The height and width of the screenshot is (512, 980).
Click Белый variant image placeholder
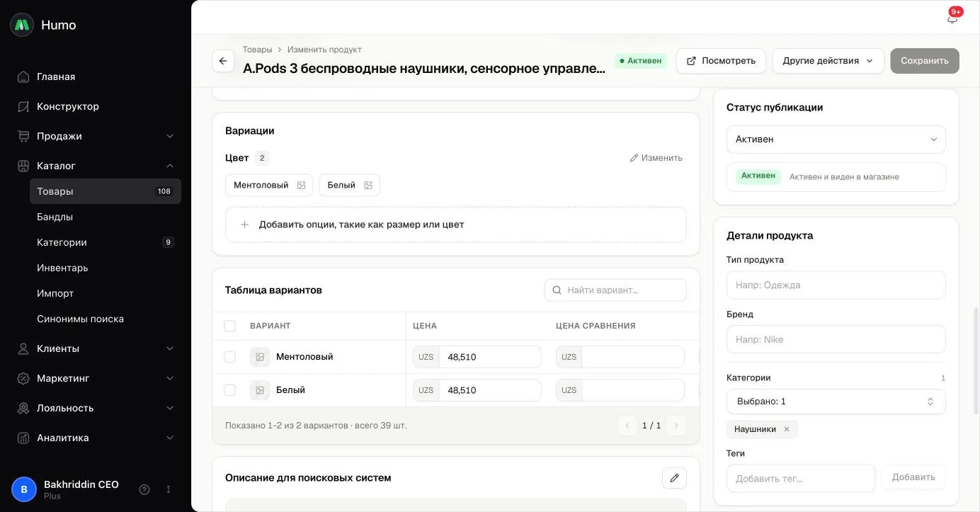(260, 390)
